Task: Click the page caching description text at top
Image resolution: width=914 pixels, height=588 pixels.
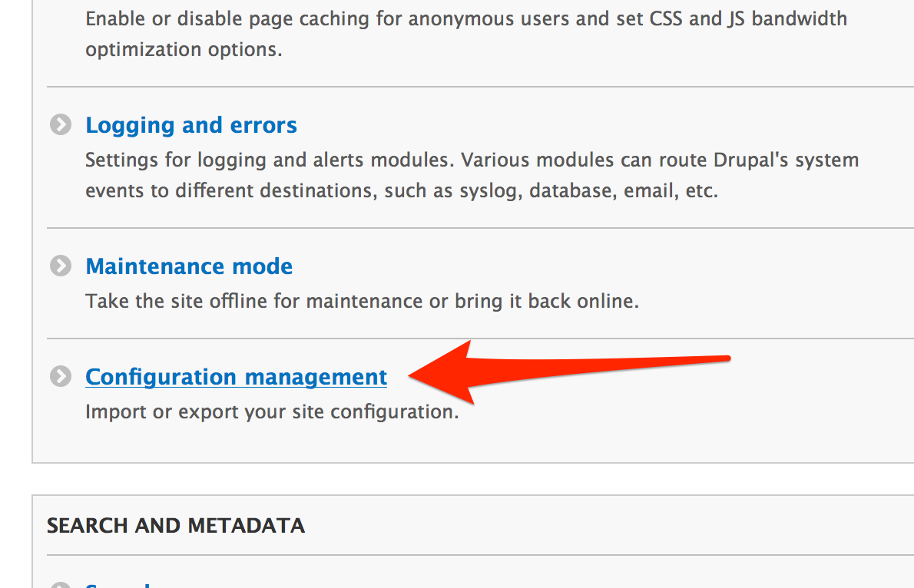Action: point(466,18)
